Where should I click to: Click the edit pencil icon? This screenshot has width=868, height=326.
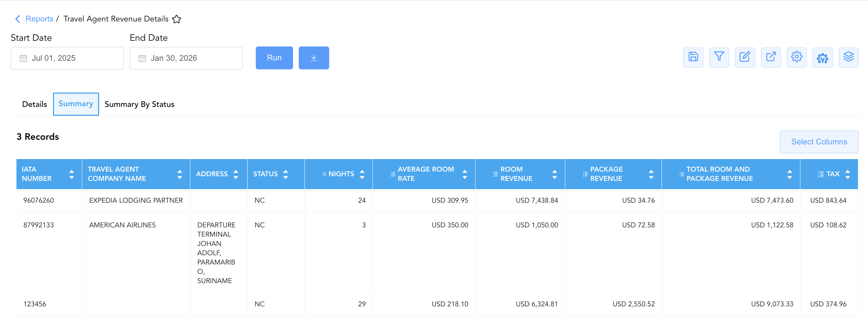point(745,57)
